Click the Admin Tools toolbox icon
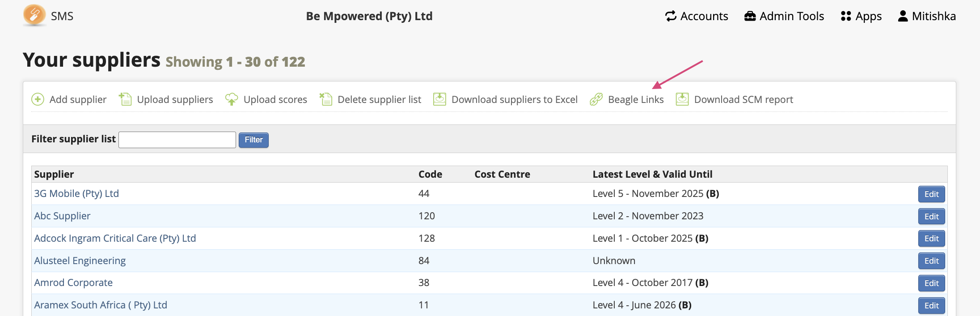Image resolution: width=980 pixels, height=316 pixels. (750, 16)
